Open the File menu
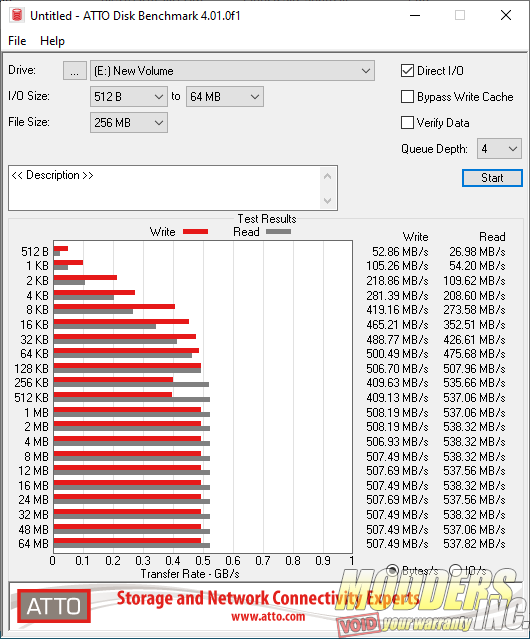The image size is (530, 639). pyautogui.click(x=17, y=41)
